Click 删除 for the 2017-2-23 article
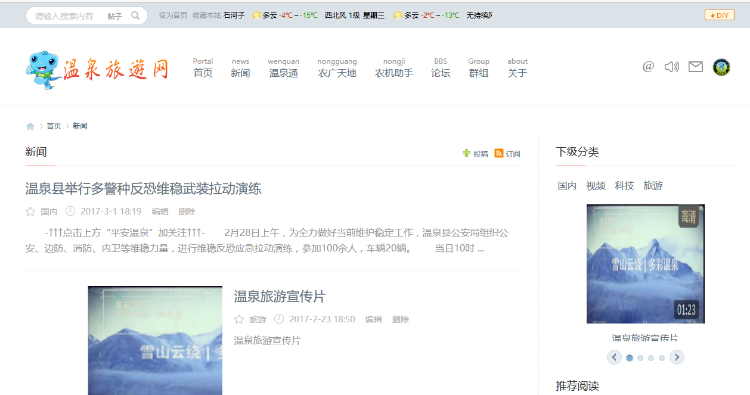This screenshot has width=750, height=395. pyautogui.click(x=400, y=319)
